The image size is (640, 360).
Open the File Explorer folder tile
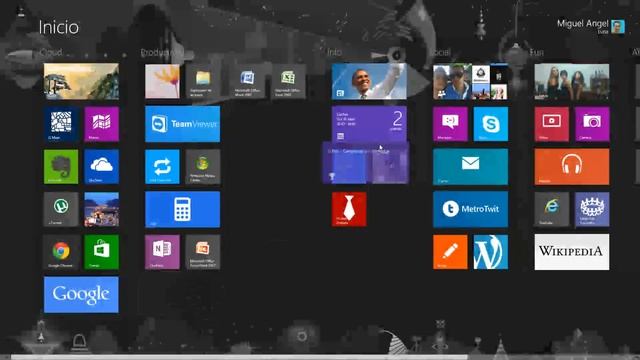coord(203,81)
